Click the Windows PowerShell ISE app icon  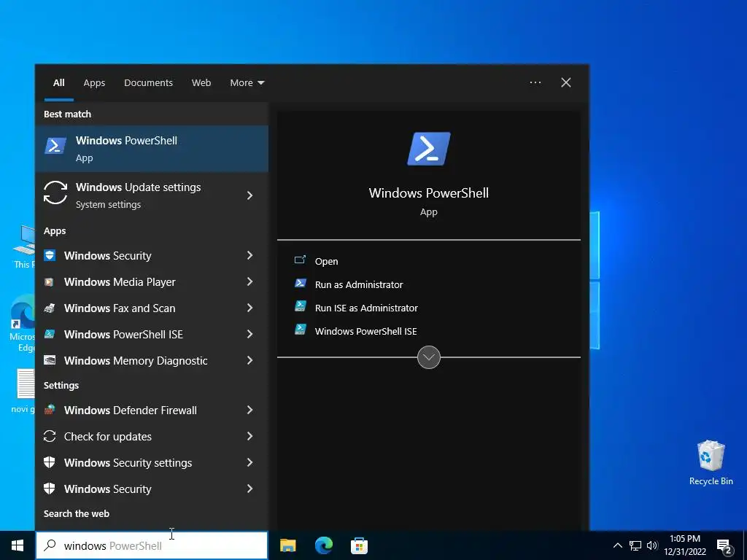[x=49, y=334]
